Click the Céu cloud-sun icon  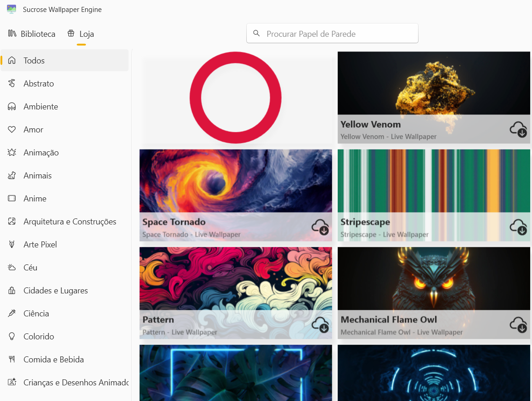pos(12,267)
